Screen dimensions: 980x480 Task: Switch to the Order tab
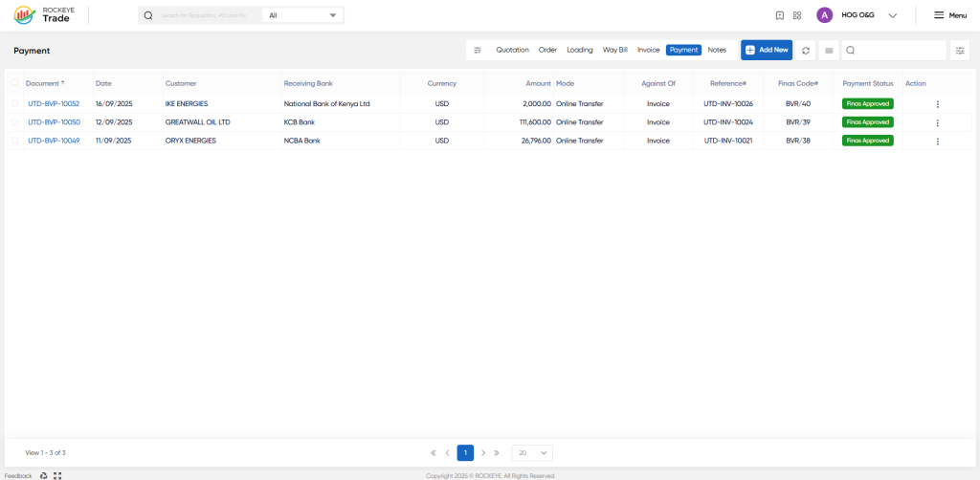pos(547,50)
